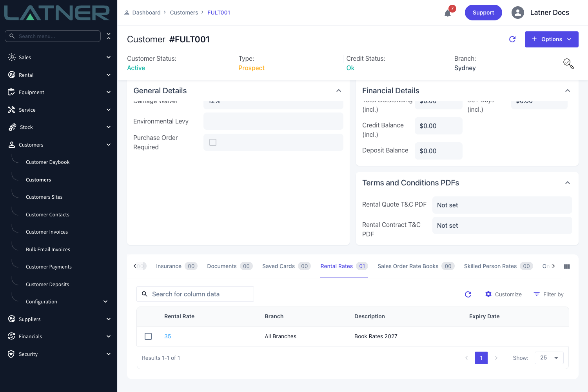Collapse the Customers sidebar menu

(x=109, y=145)
